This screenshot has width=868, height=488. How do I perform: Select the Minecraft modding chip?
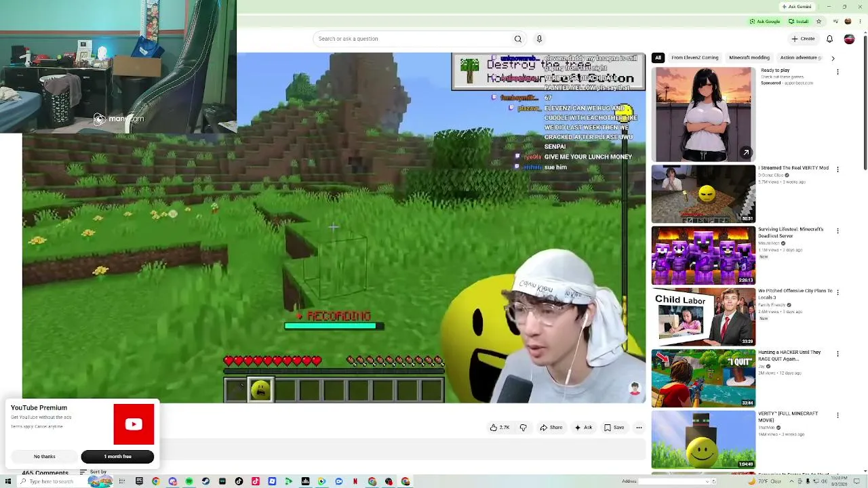pos(749,58)
